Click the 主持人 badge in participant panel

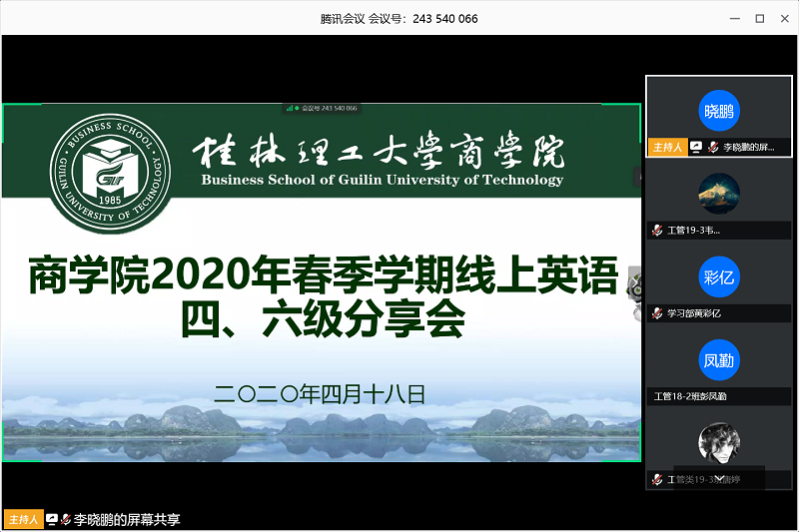coord(666,147)
